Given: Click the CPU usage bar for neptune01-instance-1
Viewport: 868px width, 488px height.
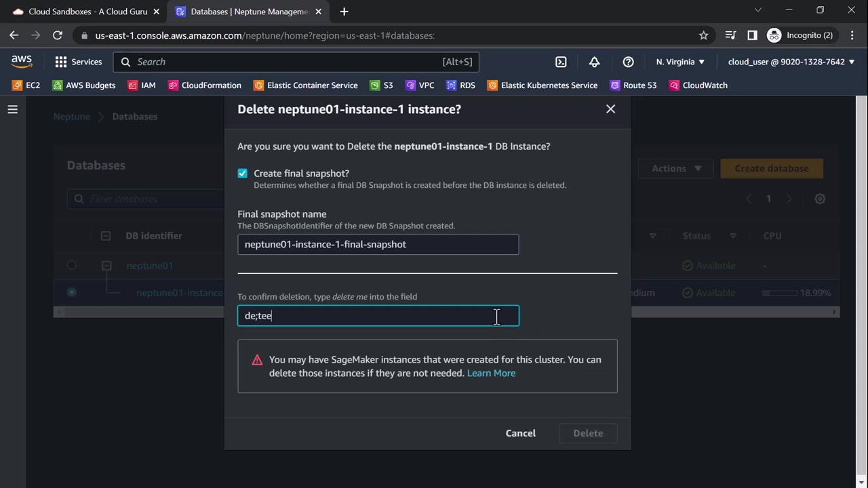Looking at the screenshot, I should click(x=780, y=293).
